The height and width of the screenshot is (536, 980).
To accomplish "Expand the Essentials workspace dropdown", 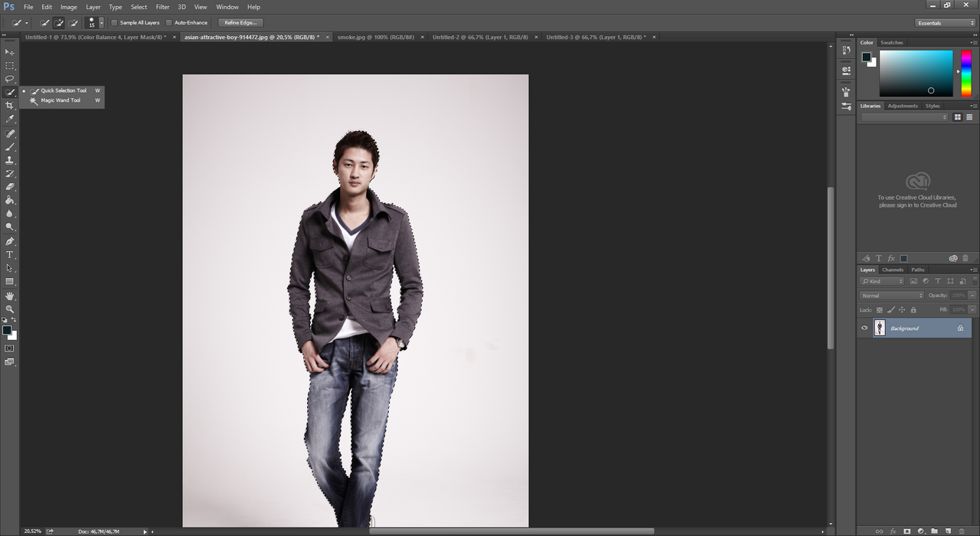I will click(x=946, y=23).
